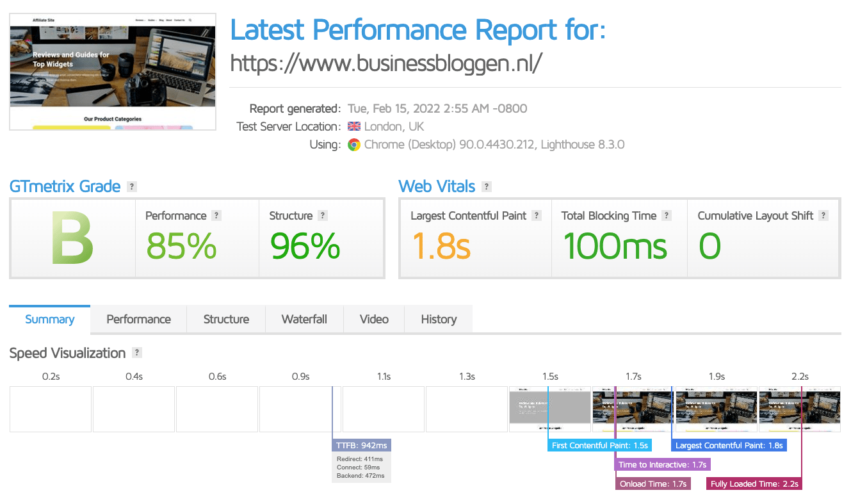Open the Performance score help icon
The image size is (851, 504).
216,216
